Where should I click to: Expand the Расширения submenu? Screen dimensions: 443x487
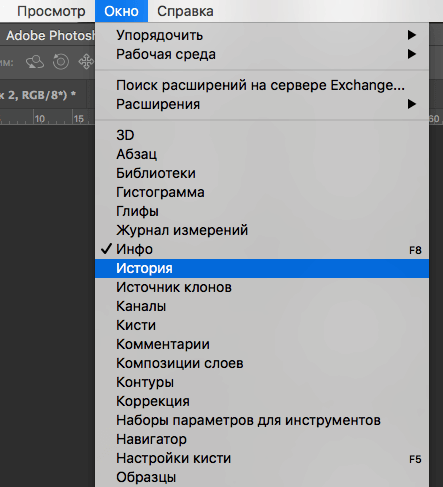point(262,104)
